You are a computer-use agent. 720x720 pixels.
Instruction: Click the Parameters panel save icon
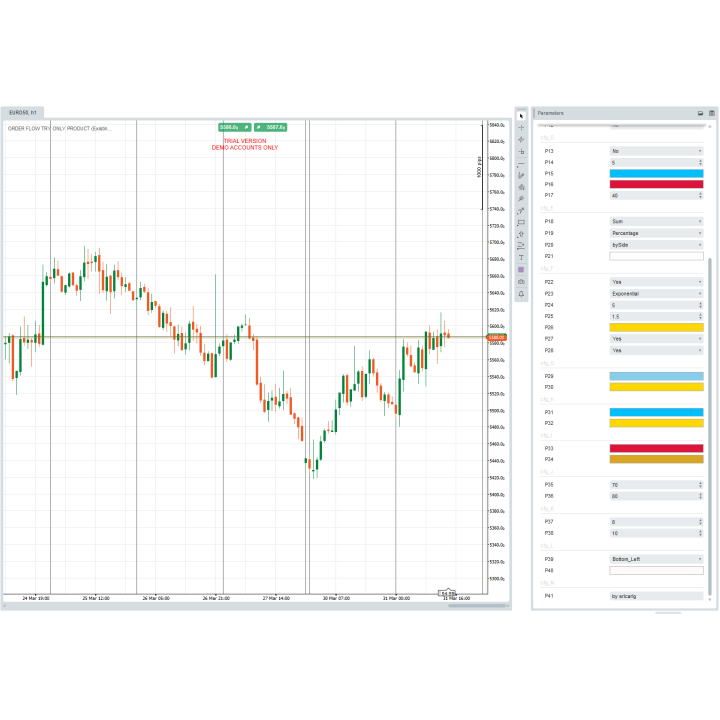712,113
